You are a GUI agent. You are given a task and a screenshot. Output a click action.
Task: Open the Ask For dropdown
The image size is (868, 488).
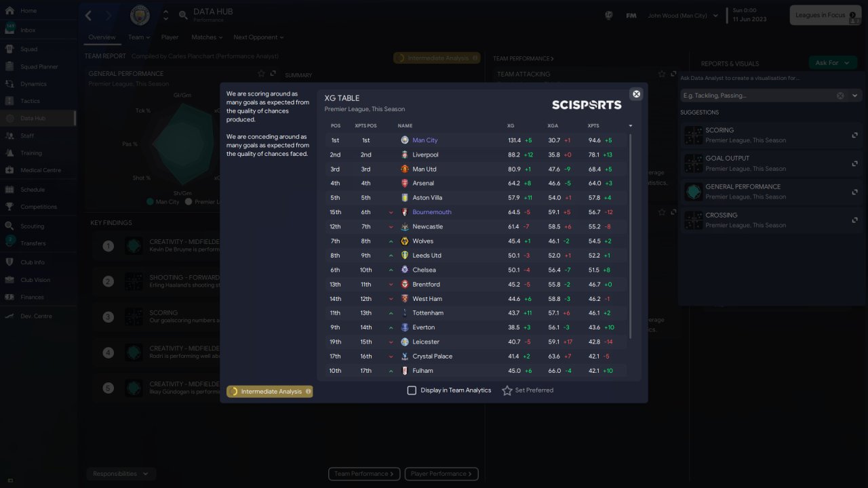pos(831,62)
